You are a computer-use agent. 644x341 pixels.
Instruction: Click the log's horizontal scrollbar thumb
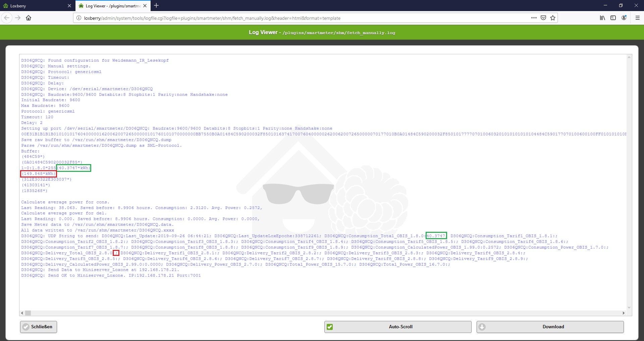coord(28,313)
